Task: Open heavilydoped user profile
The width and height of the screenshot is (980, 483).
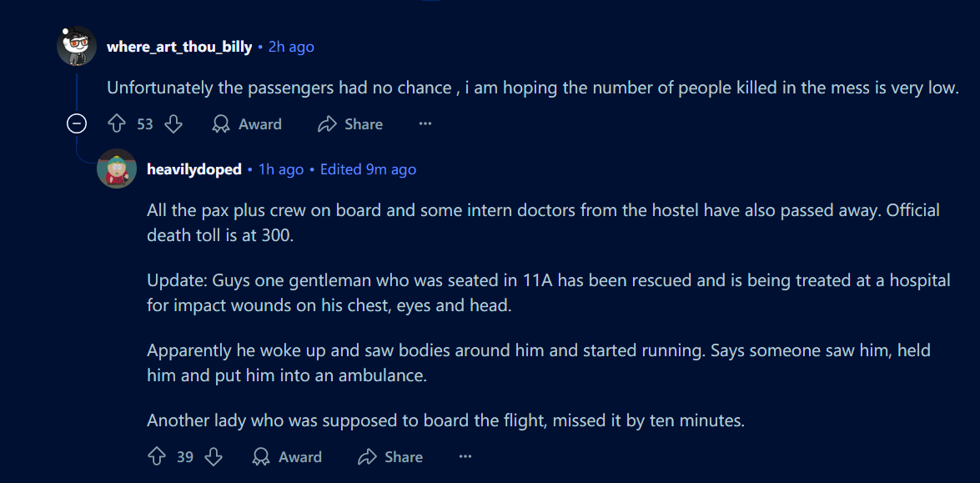Action: [194, 169]
